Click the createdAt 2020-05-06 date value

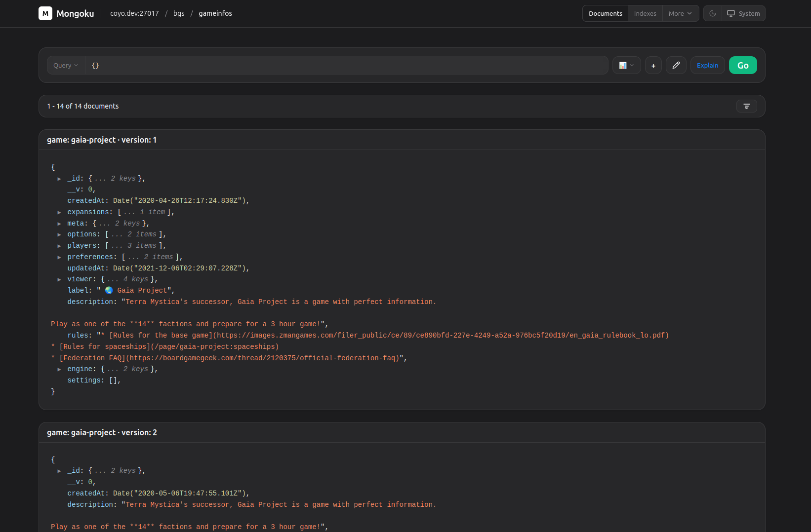pyautogui.click(x=180, y=494)
